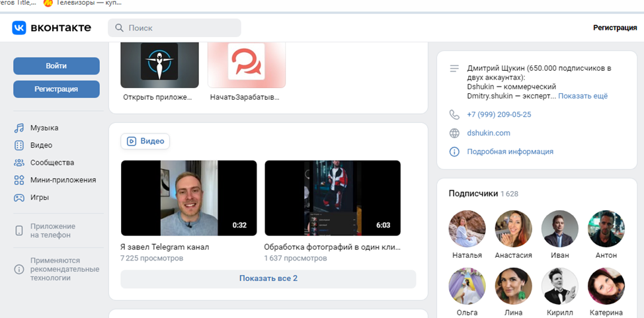The height and width of the screenshot is (318, 644).
Task: Open Анастасия's subscriber avatar
Action: pos(513,229)
